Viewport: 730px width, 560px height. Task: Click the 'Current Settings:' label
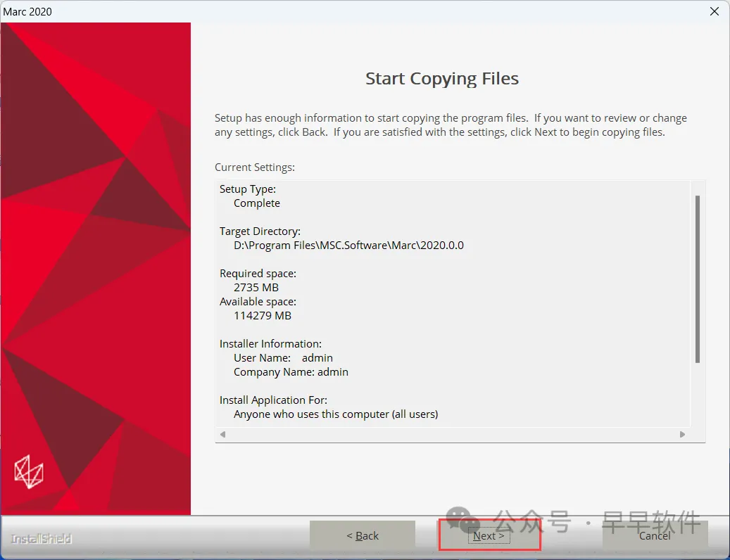tap(255, 167)
